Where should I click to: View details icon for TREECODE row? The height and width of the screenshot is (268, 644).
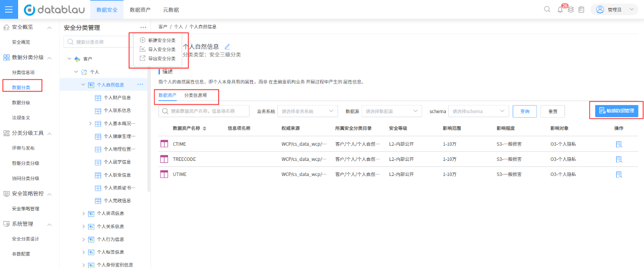click(619, 159)
